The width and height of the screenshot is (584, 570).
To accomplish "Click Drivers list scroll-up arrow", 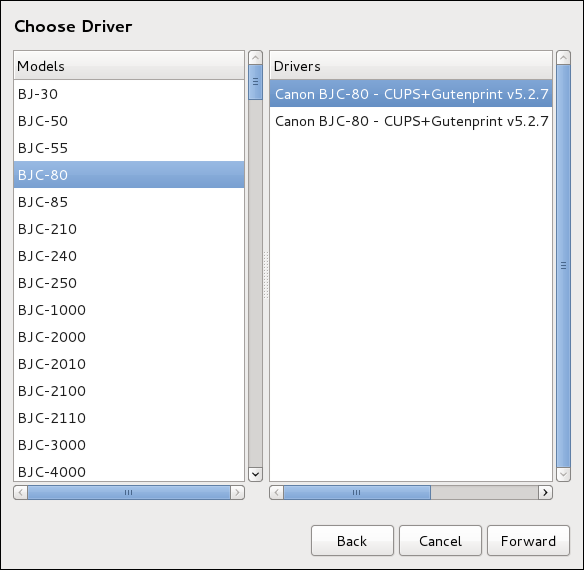I will tap(563, 58).
